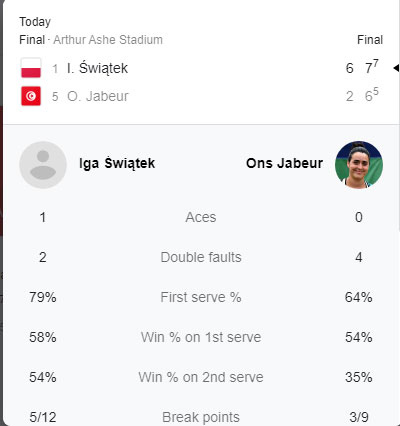Open the Iga Świątek player name

(x=117, y=163)
